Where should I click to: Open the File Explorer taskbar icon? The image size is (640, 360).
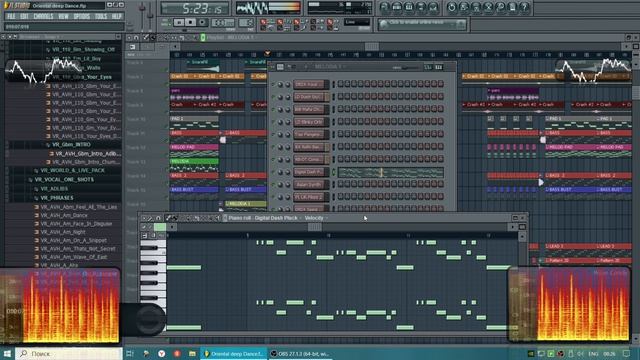pos(192,354)
